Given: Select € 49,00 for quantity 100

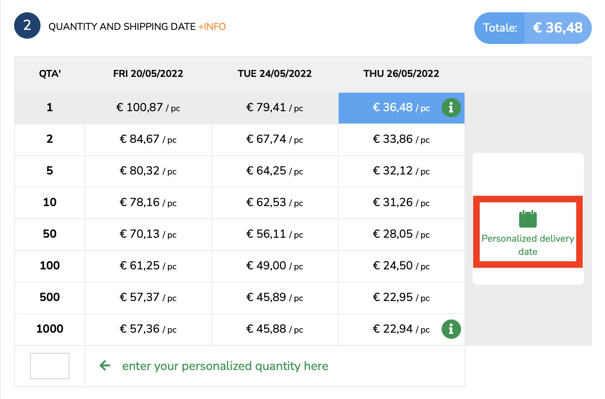Looking at the screenshot, I should [275, 266].
